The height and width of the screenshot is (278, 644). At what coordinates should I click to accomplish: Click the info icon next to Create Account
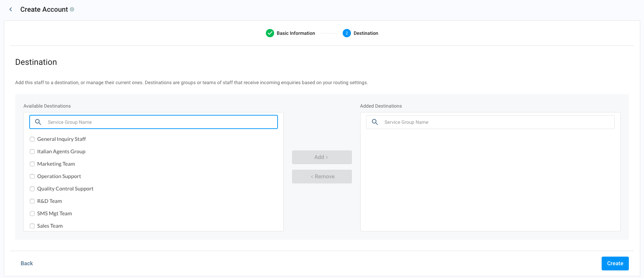click(72, 9)
